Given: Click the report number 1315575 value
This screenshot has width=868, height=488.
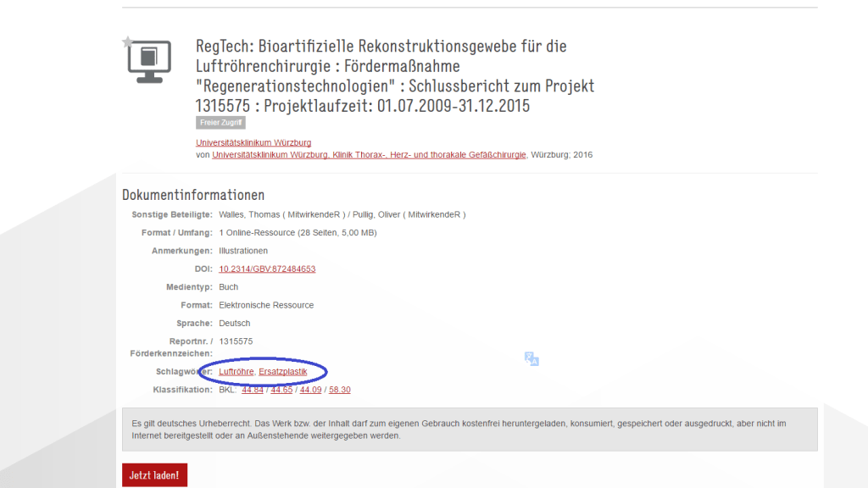Looking at the screenshot, I should 236,341.
